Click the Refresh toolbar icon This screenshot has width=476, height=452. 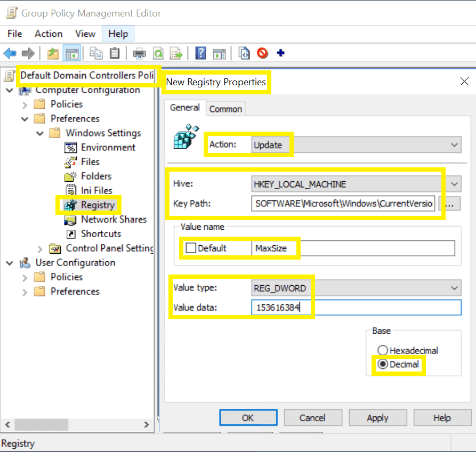[x=158, y=53]
